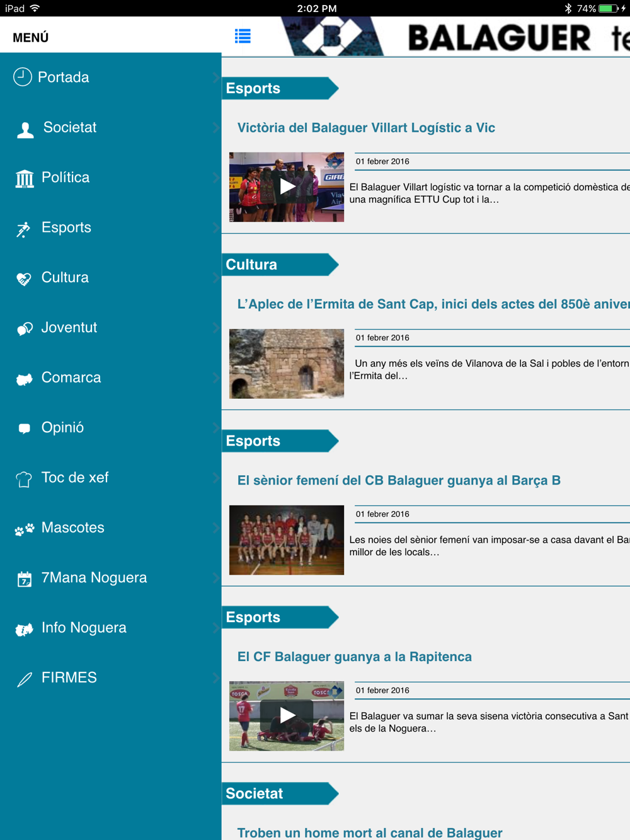630x840 pixels.
Task: Click the Societat person icon
Action: (x=25, y=130)
